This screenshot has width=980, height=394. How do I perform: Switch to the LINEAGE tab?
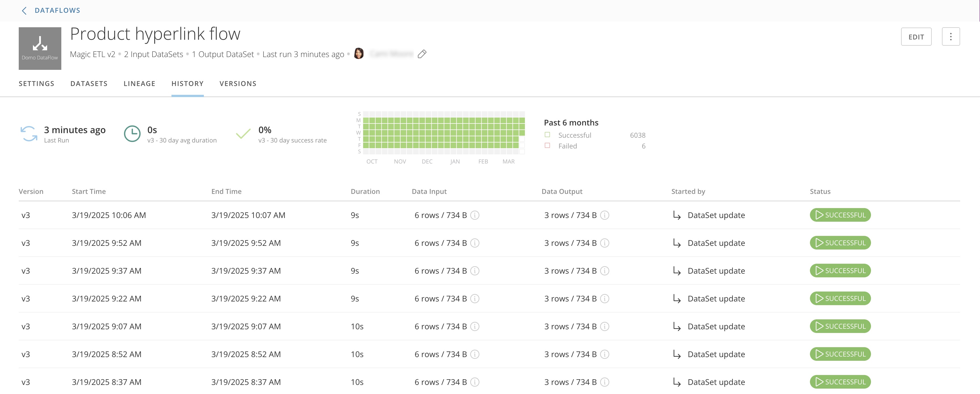[140, 84]
